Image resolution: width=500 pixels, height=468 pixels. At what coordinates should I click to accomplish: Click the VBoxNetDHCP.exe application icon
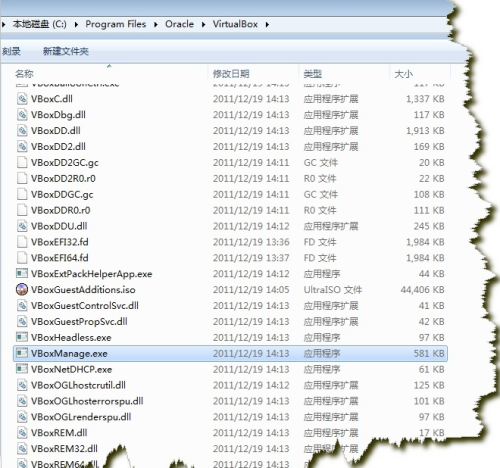coord(22,369)
